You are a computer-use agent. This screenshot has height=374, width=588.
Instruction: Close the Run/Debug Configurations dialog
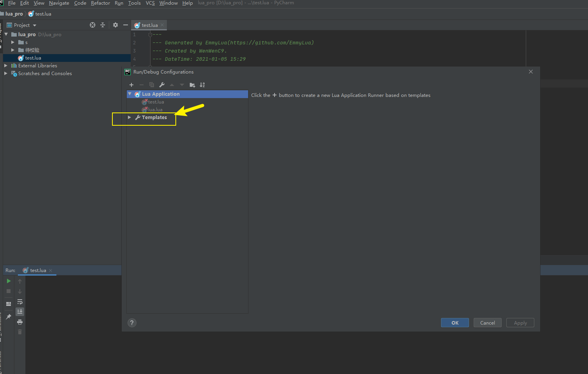coord(531,72)
